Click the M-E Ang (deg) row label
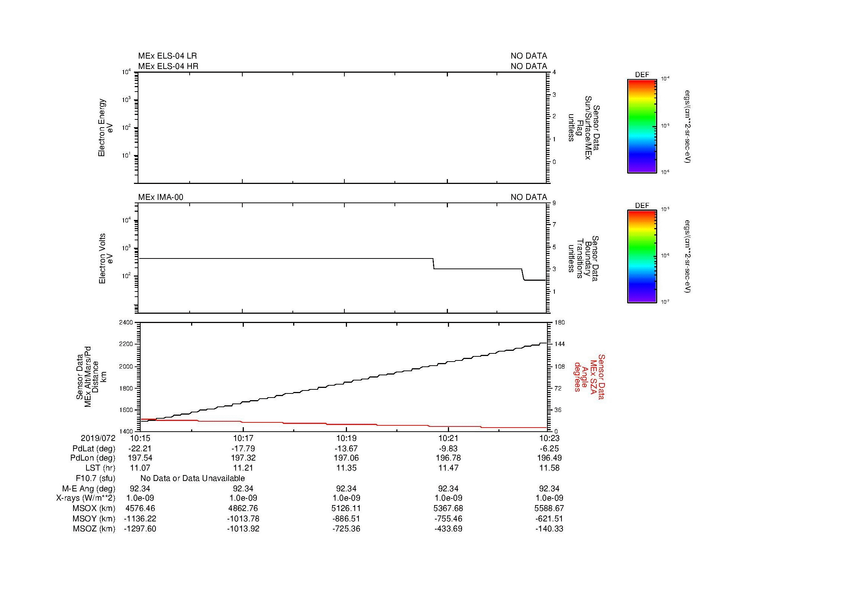 pos(89,489)
